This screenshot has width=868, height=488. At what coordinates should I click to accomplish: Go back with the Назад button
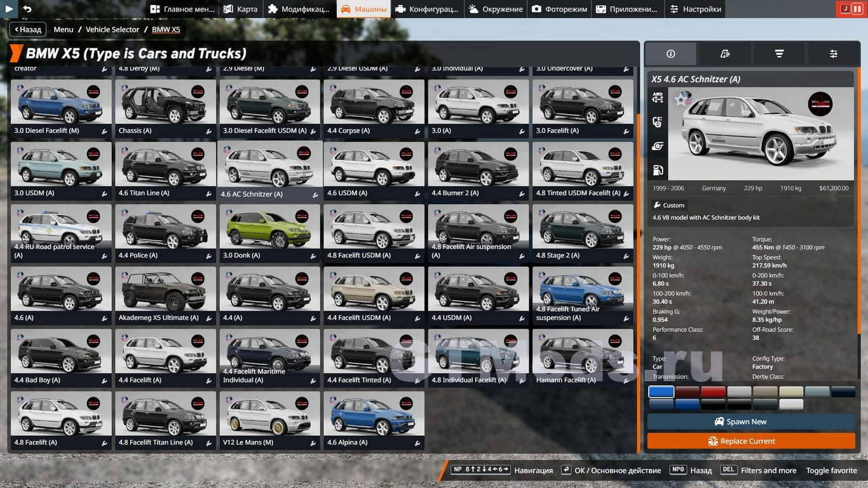click(x=26, y=29)
